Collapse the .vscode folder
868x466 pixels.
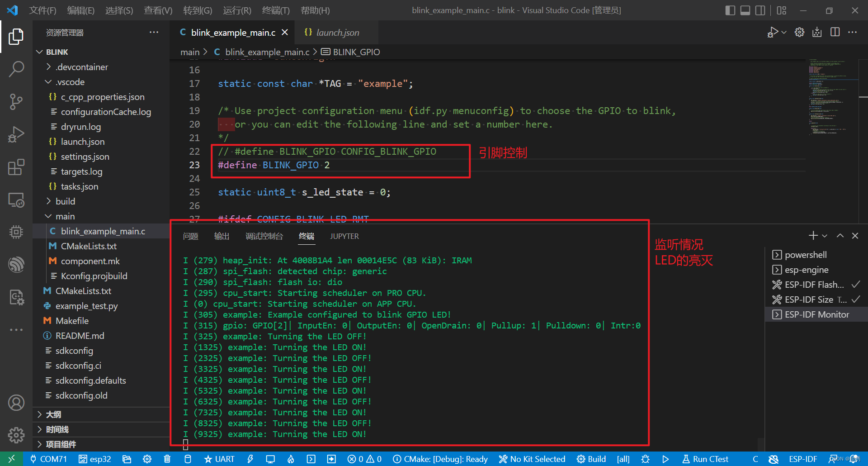(101, 82)
